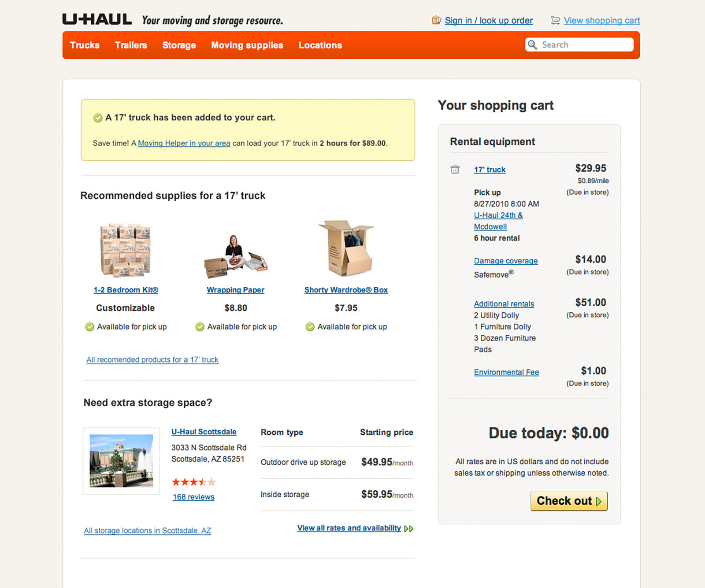
Task: Open the Moving Helper in your area link
Action: pyautogui.click(x=184, y=143)
